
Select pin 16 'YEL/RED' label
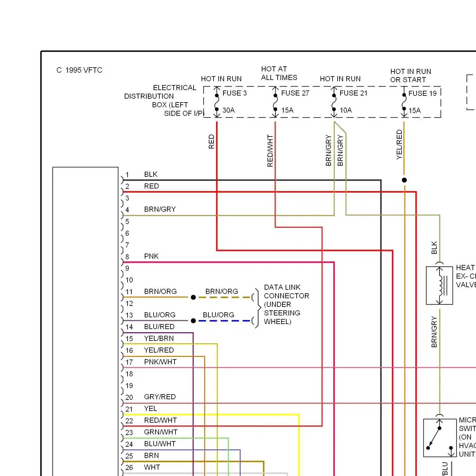point(159,350)
